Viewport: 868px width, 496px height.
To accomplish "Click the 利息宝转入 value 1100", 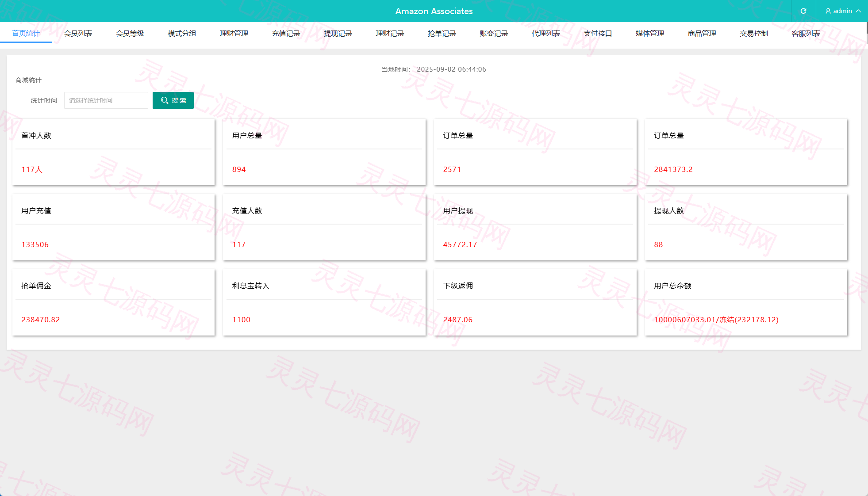I will (x=242, y=320).
